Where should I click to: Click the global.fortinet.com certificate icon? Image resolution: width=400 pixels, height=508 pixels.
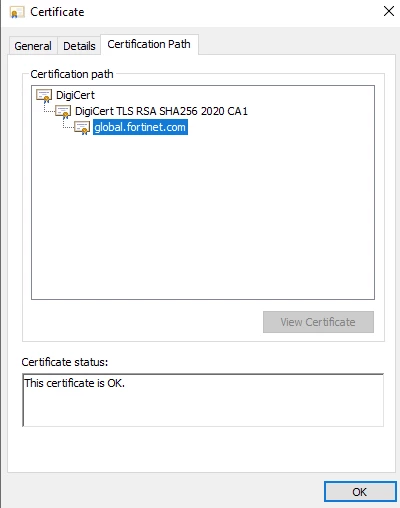pyautogui.click(x=82, y=128)
